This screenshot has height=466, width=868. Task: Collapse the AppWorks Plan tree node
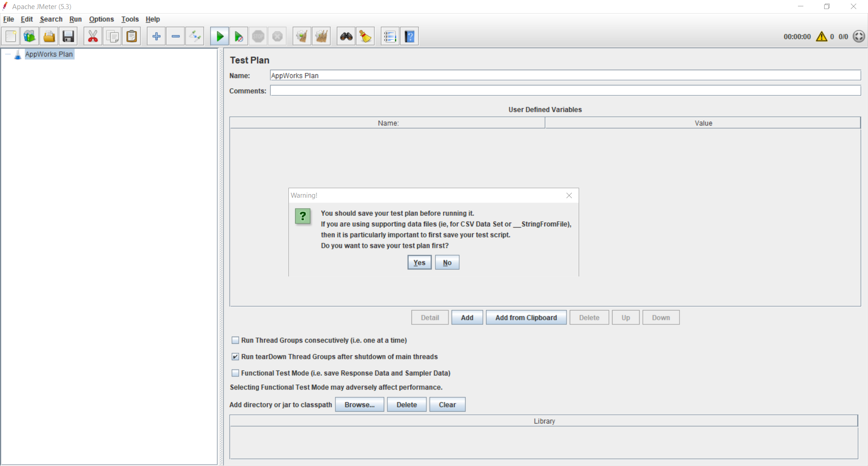(x=8, y=54)
